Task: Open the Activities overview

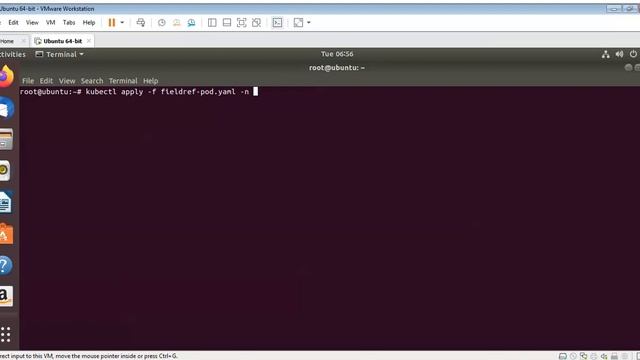Action: pos(13,54)
